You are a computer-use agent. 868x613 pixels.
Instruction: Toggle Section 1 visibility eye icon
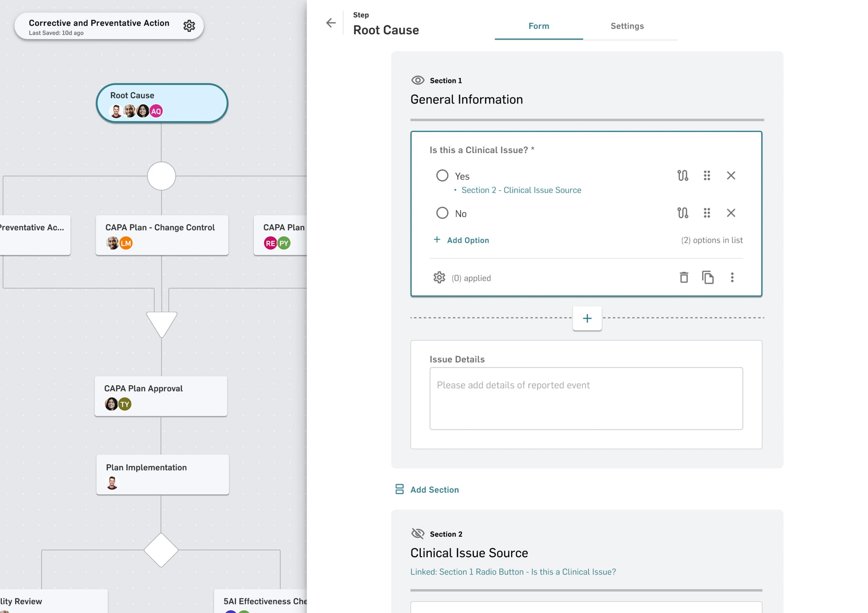418,80
